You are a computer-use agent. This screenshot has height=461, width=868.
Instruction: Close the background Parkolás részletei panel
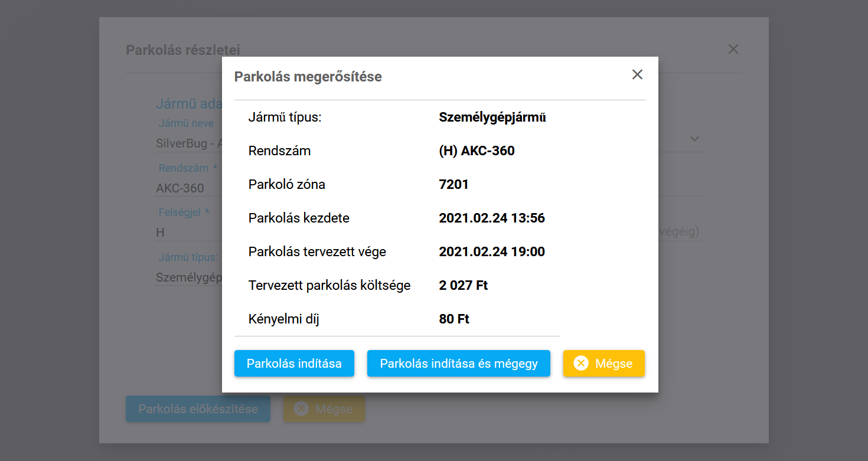[733, 50]
